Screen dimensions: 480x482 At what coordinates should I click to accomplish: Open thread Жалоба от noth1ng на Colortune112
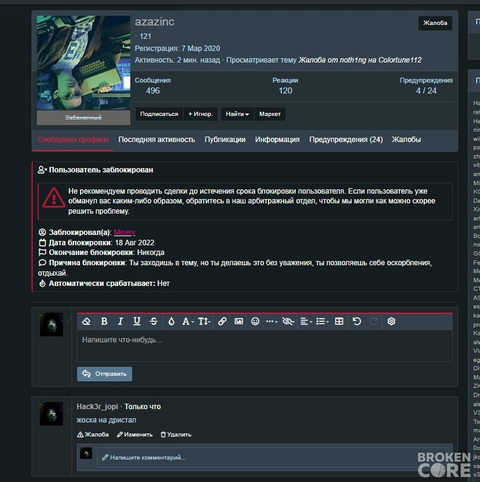click(x=360, y=60)
